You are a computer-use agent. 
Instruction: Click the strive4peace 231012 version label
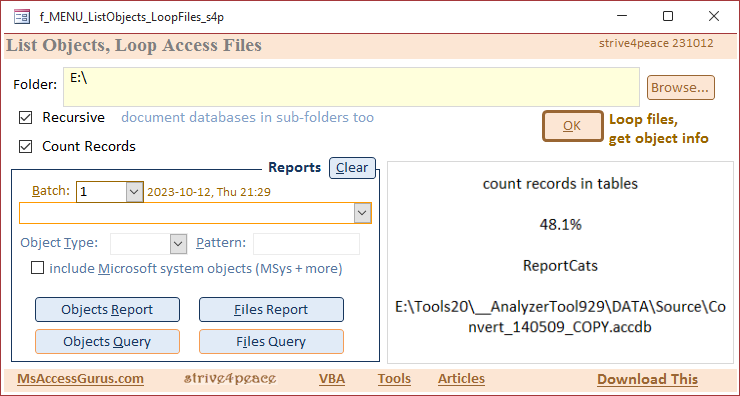(656, 43)
